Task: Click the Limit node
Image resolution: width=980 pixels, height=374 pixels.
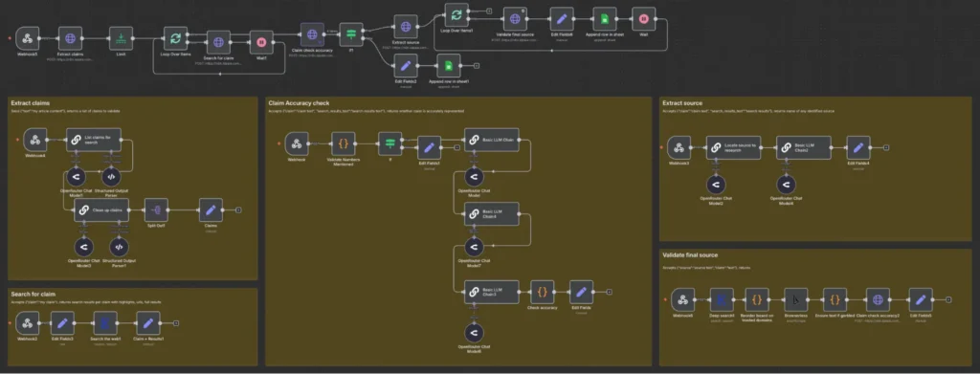Action: coord(121,38)
